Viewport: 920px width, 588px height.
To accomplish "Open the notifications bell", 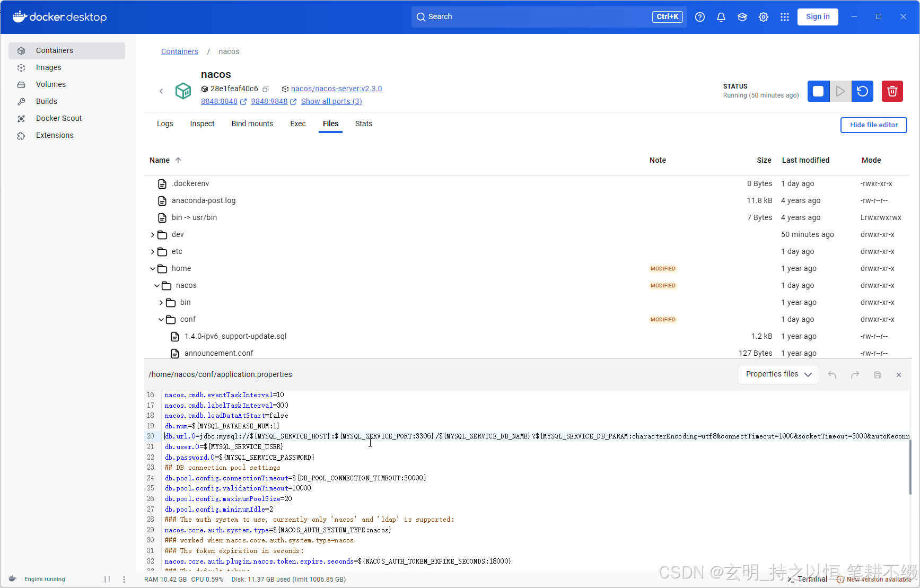I will coord(721,16).
